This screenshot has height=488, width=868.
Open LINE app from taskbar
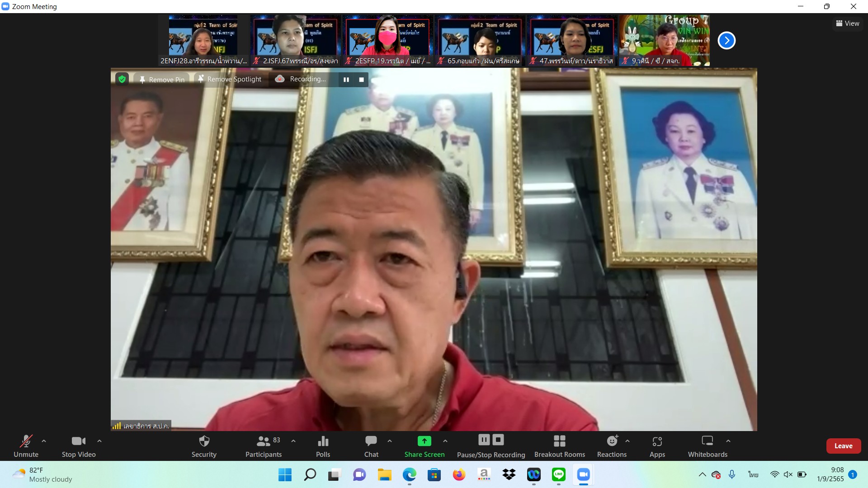(559, 474)
